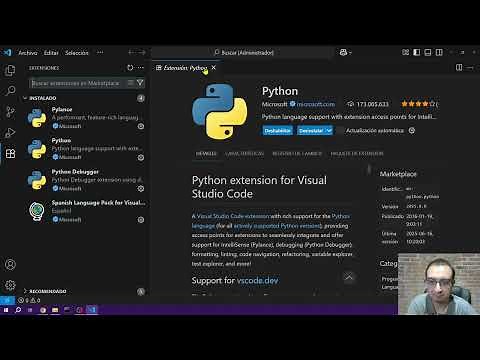Switch to the Detalles tab

206,154
